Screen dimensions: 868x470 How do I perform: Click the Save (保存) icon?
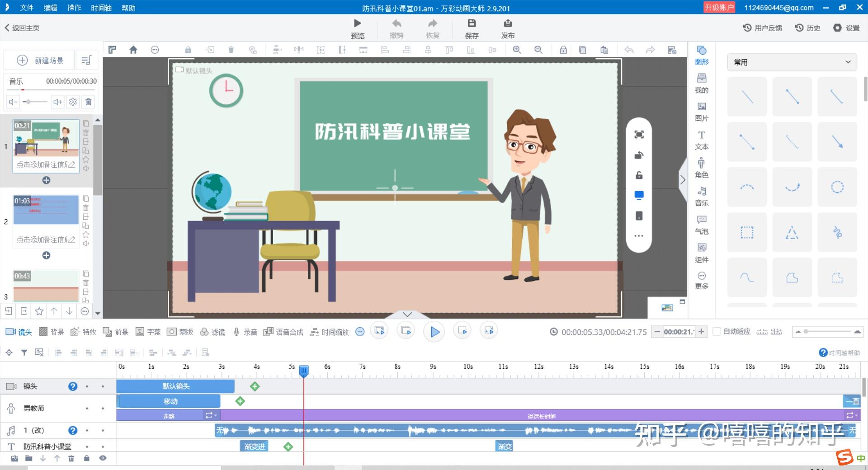click(472, 23)
